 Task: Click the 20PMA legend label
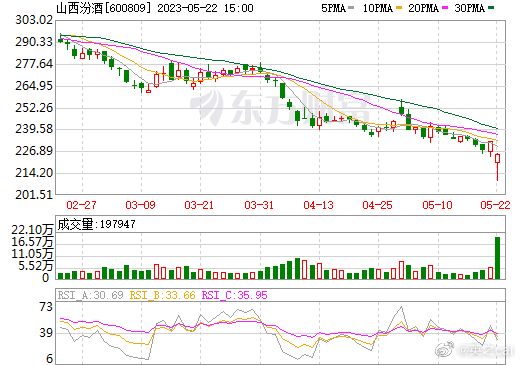click(423, 8)
